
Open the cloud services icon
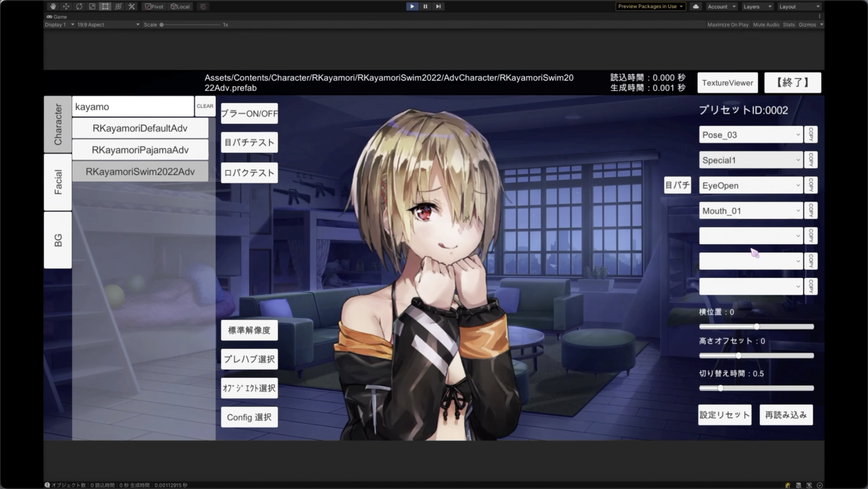[696, 6]
